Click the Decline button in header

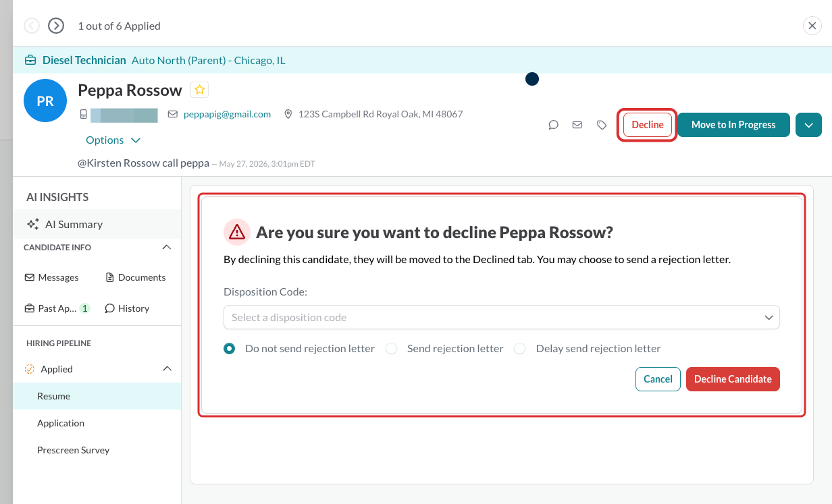(x=648, y=125)
